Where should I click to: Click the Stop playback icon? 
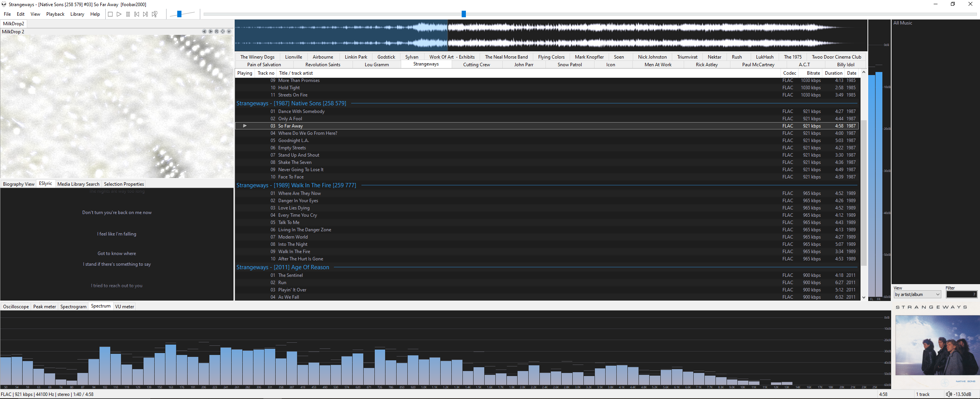[x=110, y=14]
